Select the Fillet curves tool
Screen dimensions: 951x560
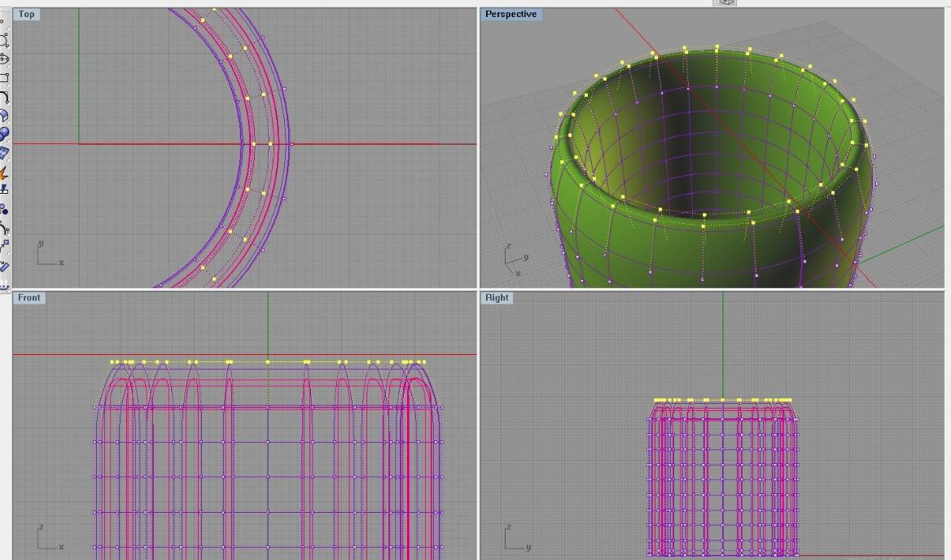tap(4, 97)
